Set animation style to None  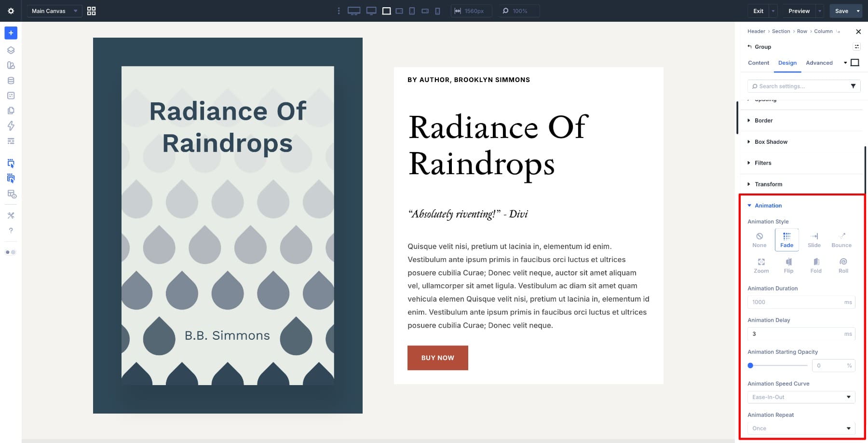[x=759, y=240]
